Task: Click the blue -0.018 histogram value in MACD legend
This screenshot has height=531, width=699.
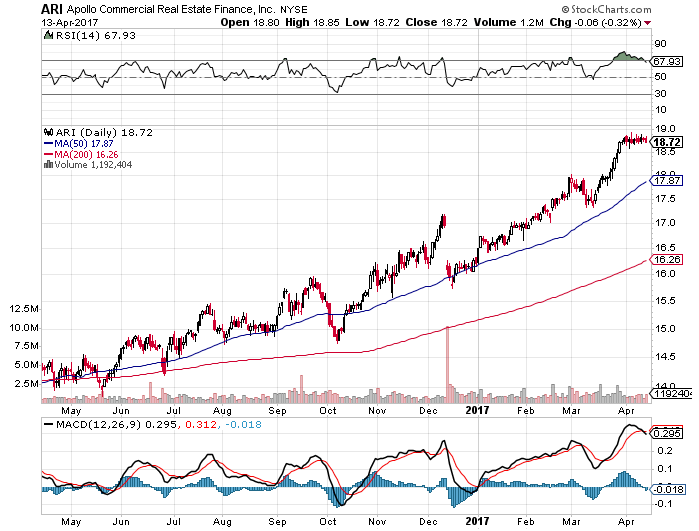Action: click(243, 424)
